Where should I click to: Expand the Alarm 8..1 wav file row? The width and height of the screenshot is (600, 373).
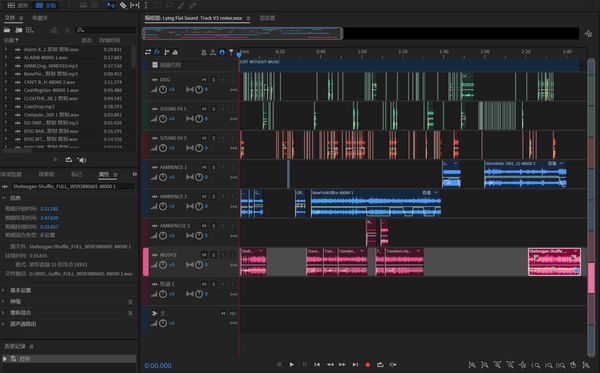click(6, 49)
